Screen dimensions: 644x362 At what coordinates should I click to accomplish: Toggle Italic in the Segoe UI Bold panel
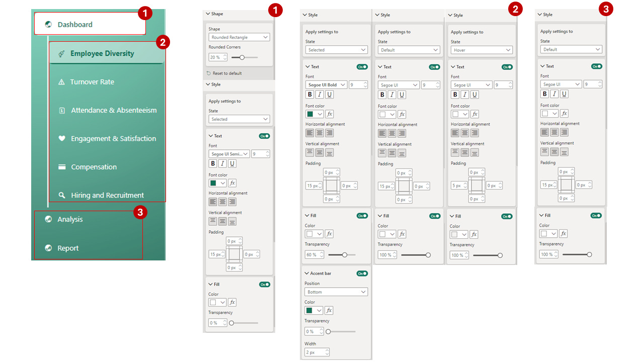click(x=319, y=95)
